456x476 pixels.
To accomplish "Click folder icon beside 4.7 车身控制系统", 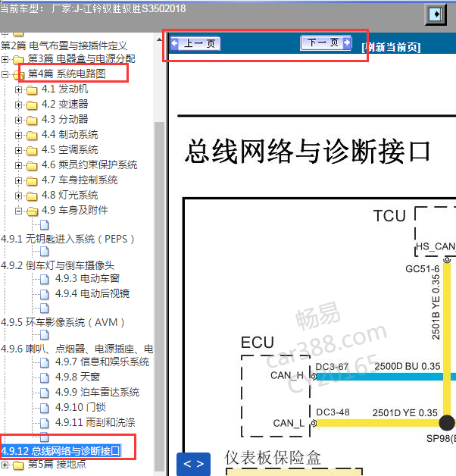I will tap(32, 181).
